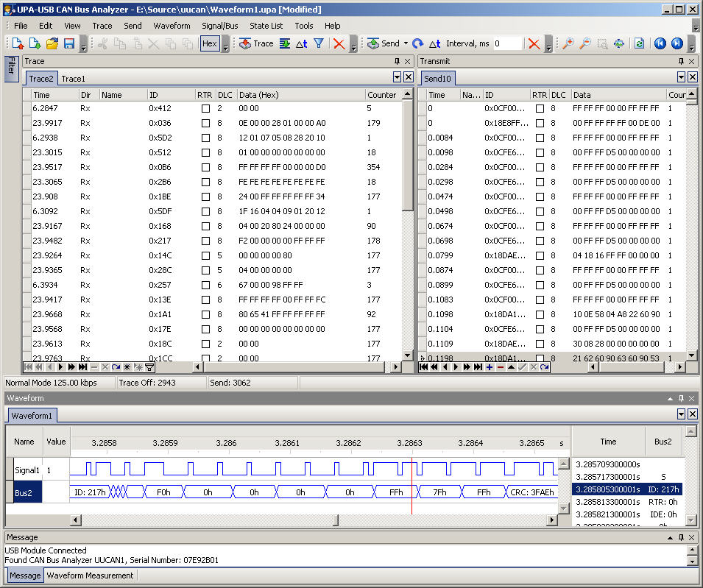The height and width of the screenshot is (588, 703).
Task: Switch to Waveform Measurement tab
Action: (90, 575)
